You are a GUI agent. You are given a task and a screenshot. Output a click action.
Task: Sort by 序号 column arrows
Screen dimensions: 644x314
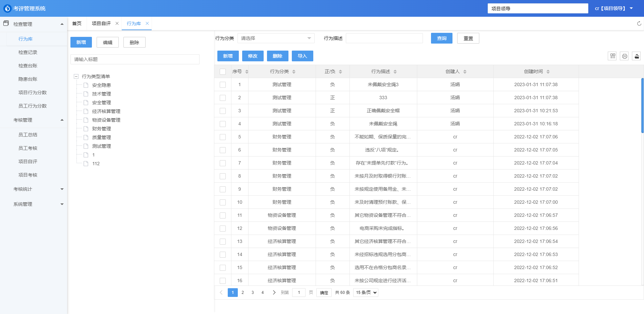pyautogui.click(x=247, y=72)
